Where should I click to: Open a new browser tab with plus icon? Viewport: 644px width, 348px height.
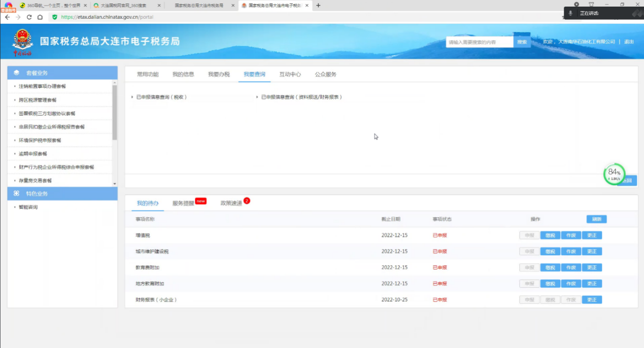point(318,6)
